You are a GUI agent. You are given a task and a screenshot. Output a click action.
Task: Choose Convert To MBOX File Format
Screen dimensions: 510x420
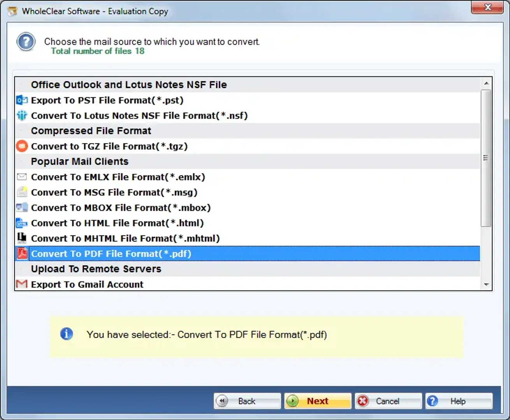(121, 208)
